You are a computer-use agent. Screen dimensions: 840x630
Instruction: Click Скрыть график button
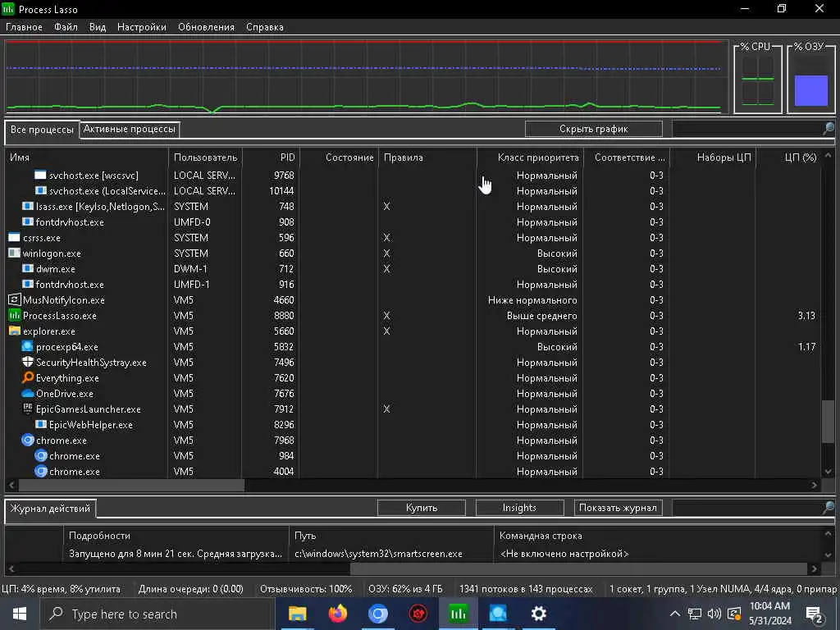coord(594,129)
